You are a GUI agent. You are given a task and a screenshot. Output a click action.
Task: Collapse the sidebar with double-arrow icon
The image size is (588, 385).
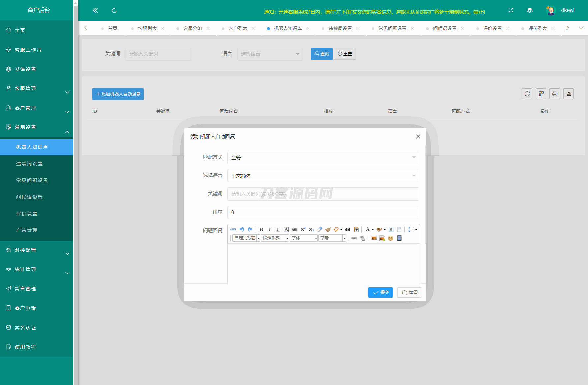(x=95, y=10)
